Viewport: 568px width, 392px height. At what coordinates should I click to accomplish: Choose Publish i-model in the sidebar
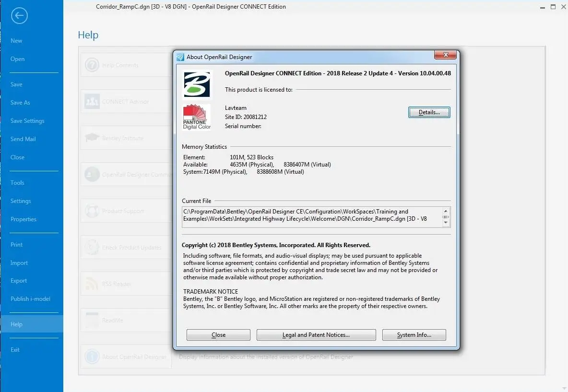click(x=30, y=299)
